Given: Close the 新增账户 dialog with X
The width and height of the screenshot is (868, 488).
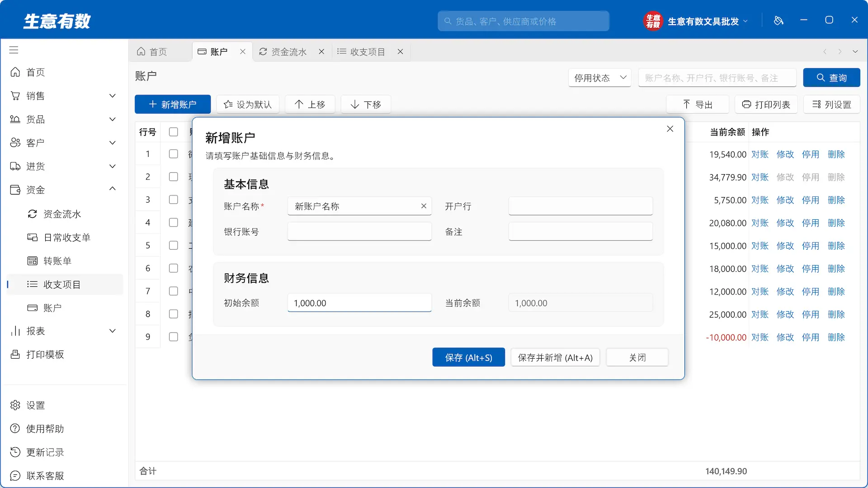Looking at the screenshot, I should point(670,129).
